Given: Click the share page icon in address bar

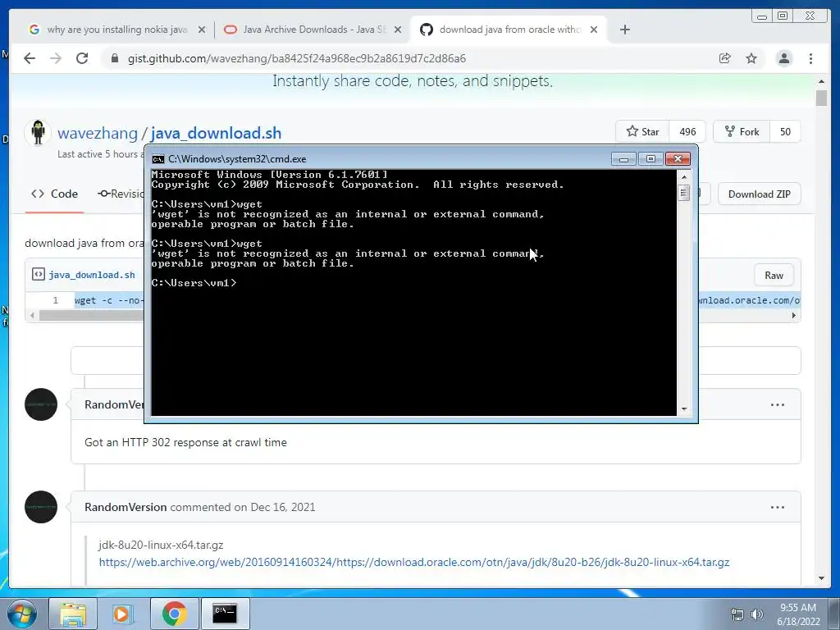Looking at the screenshot, I should tap(725, 58).
